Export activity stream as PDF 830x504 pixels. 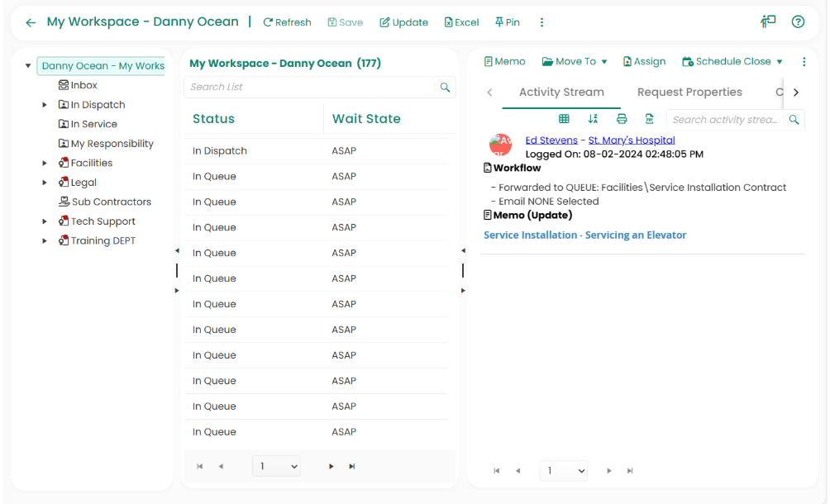point(650,119)
